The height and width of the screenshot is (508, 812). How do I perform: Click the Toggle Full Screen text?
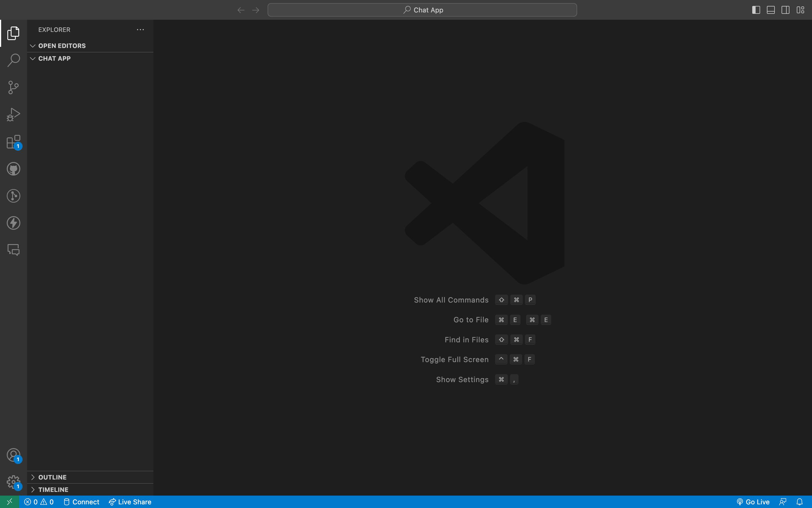(454, 360)
